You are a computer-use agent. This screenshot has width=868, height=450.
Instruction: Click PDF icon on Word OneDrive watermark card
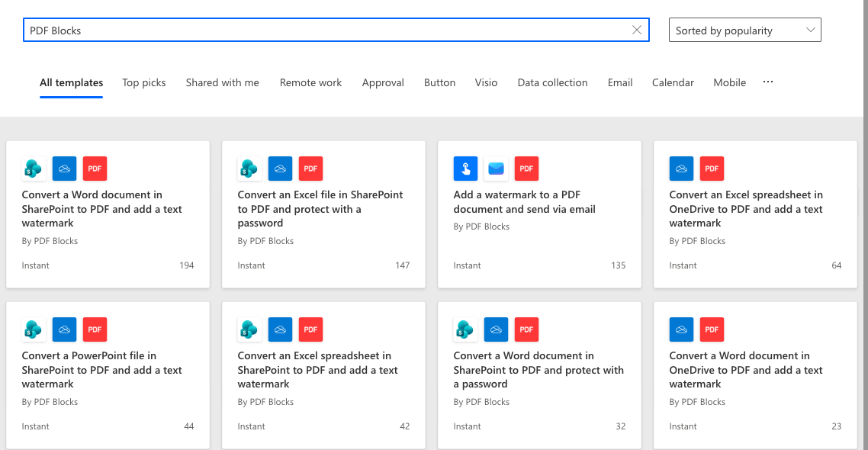tap(712, 329)
